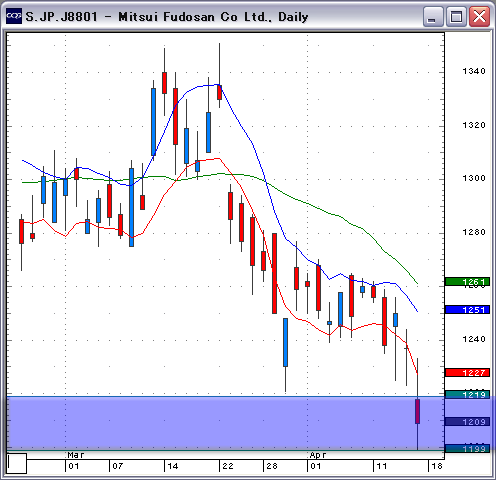Click the empty box at bottom-left corner
Image resolution: width=496 pixels, height=480 pixels.
click(x=17, y=463)
